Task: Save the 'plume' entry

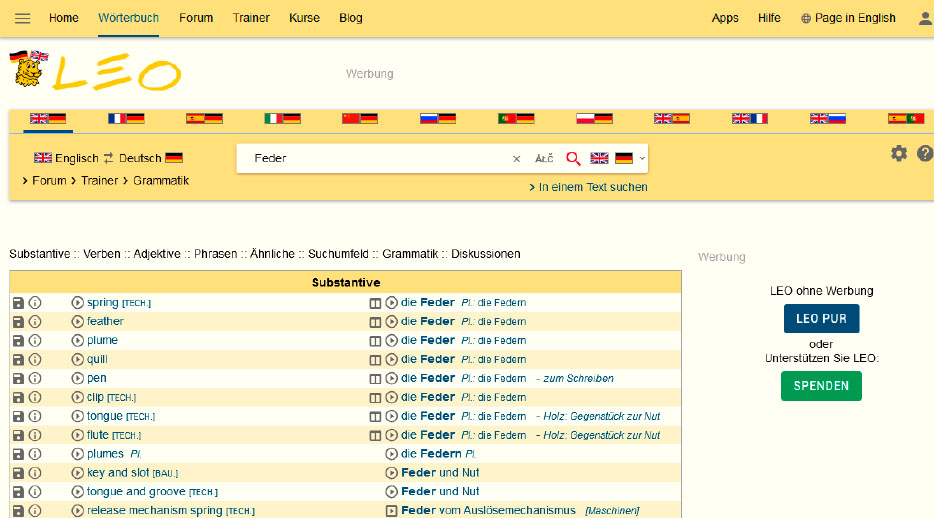Action: pos(18,341)
